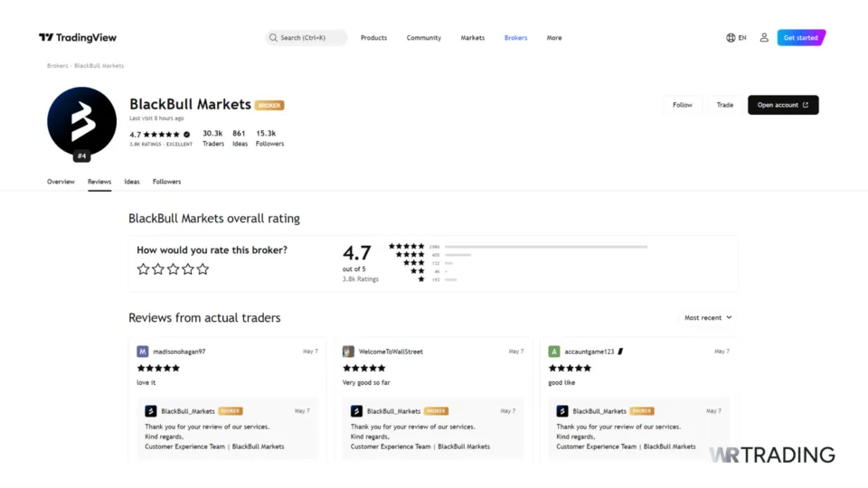Click the TradingView logo
868x488 pixels.
tap(78, 38)
